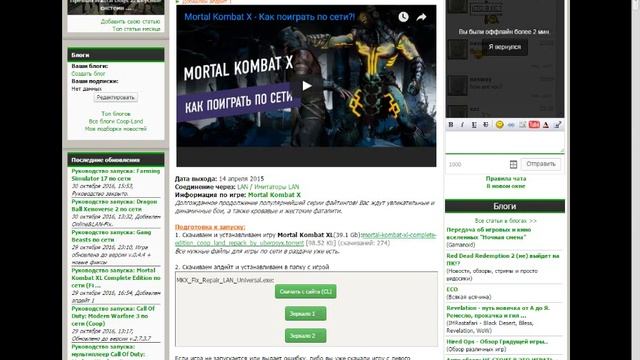Click the Share arrow icon on video
This screenshot has height=360, width=640.
[x=421, y=17]
